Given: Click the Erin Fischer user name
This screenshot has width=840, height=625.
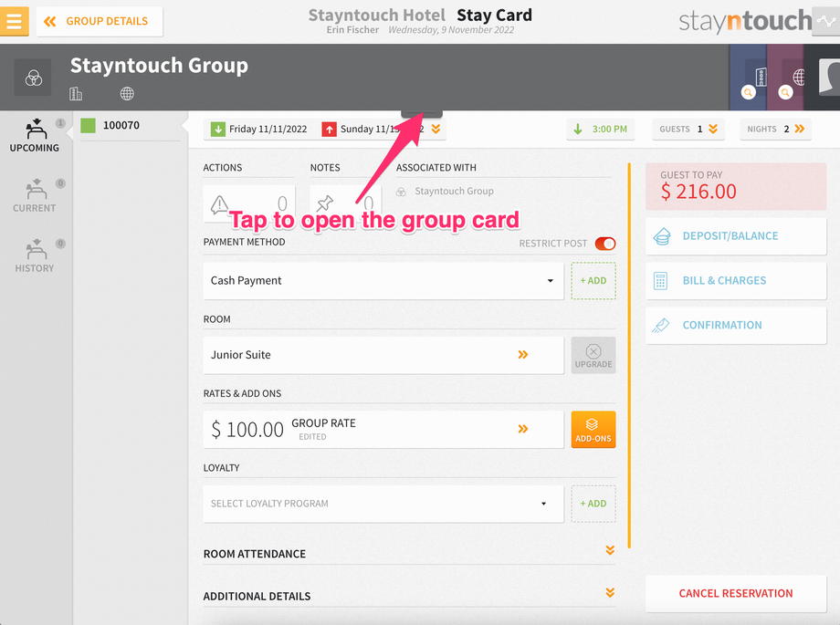Looking at the screenshot, I should coord(352,30).
